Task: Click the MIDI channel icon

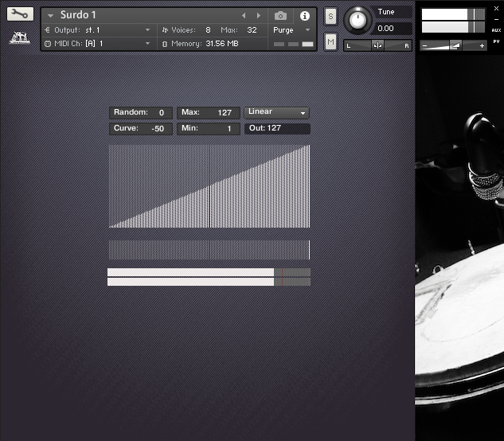Action: 48,44
